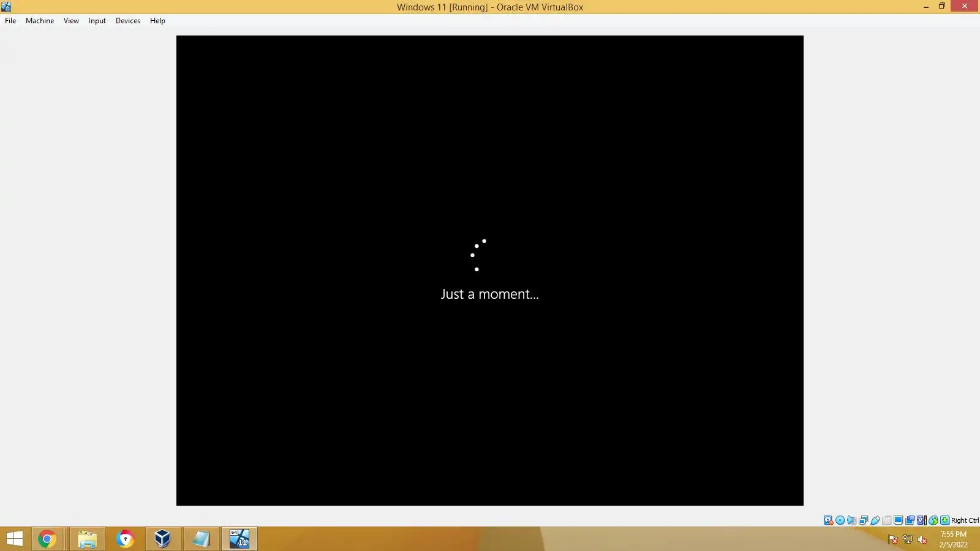Open the Machine menu

tap(40, 21)
